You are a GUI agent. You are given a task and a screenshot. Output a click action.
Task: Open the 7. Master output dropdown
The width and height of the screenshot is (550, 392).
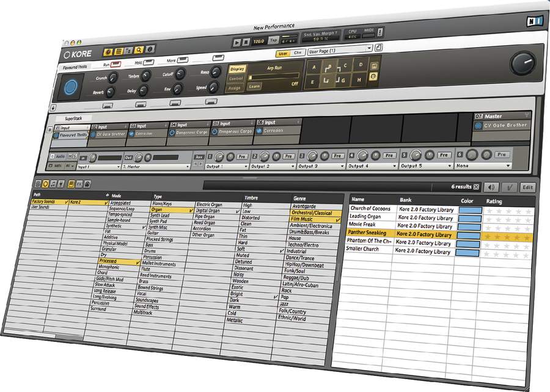[x=156, y=167]
